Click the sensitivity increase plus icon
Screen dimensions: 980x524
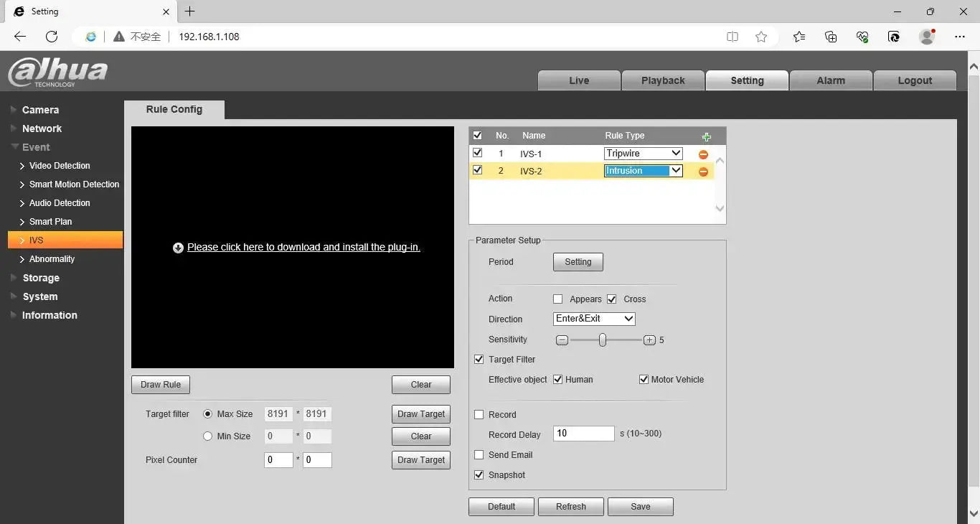649,340
